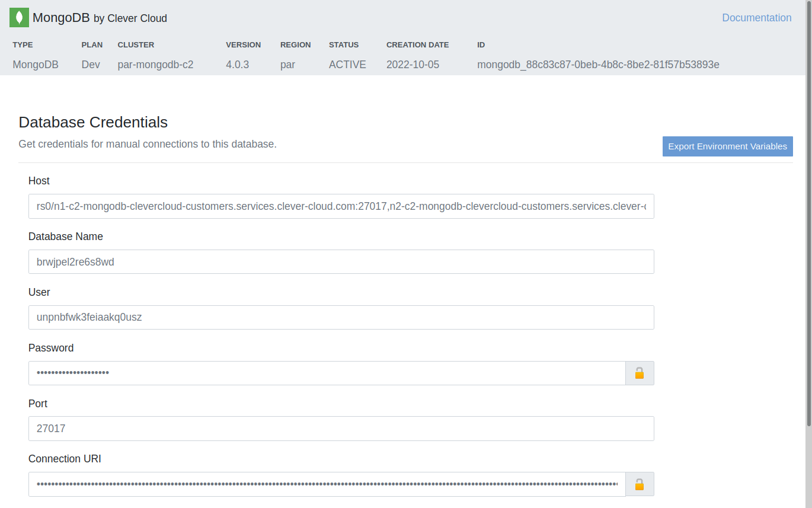Click the par-mongodb-c2 cluster value
The width and height of the screenshot is (812, 508).
(x=155, y=65)
